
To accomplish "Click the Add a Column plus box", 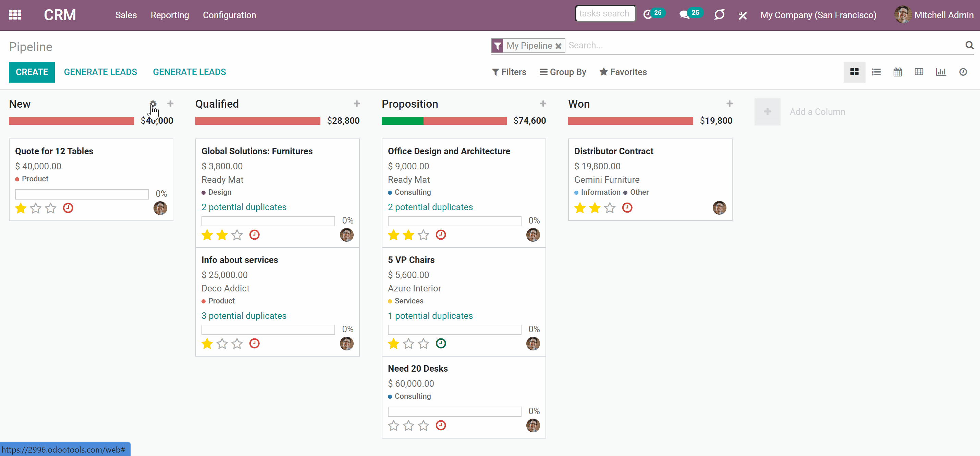I will (767, 111).
